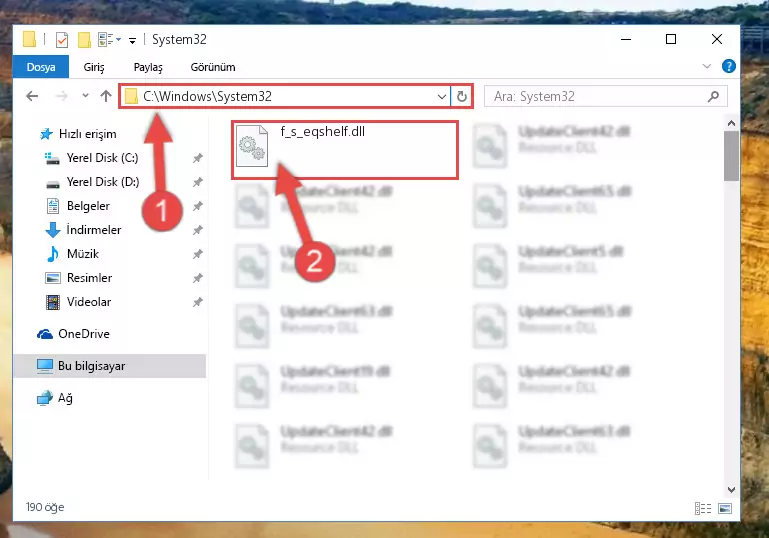This screenshot has height=538, width=769.
Task: Select OneDrive in navigation pane
Action: [x=84, y=334]
